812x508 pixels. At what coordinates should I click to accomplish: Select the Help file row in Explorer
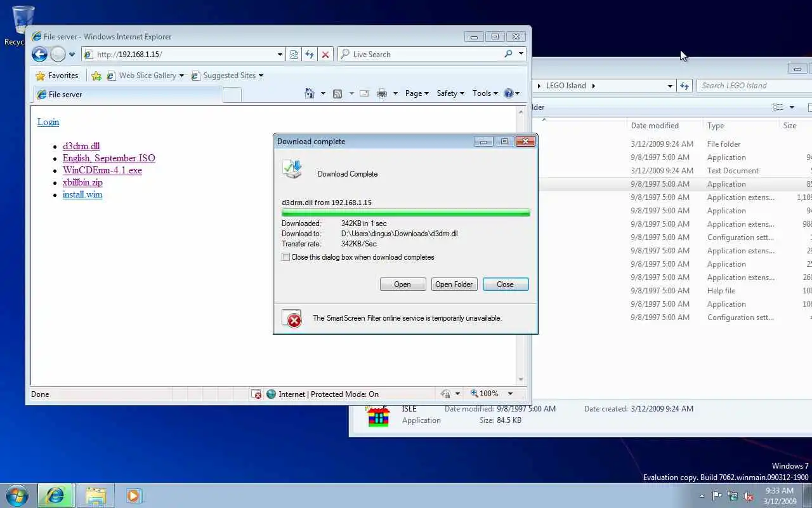click(672, 291)
